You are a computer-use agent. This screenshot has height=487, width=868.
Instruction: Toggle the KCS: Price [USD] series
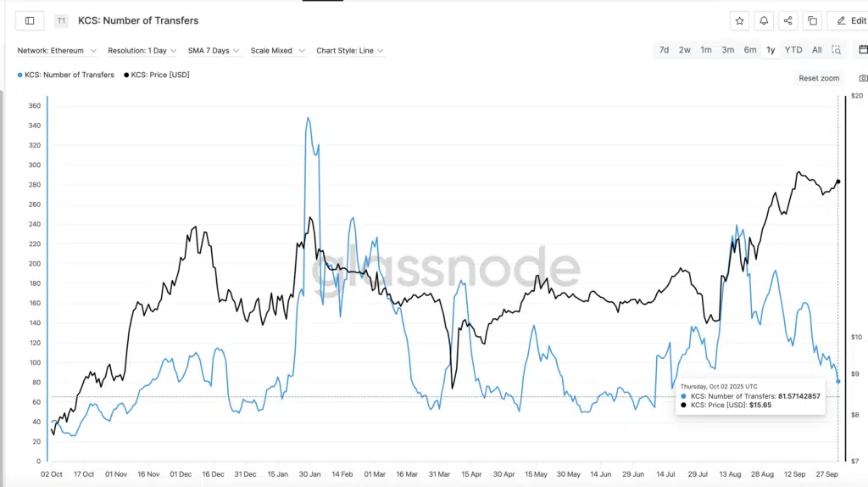coord(158,76)
